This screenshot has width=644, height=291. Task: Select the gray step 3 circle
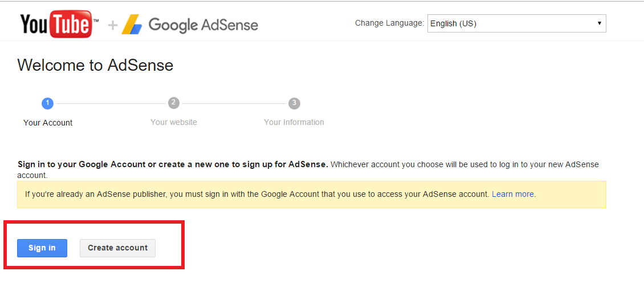tap(294, 103)
